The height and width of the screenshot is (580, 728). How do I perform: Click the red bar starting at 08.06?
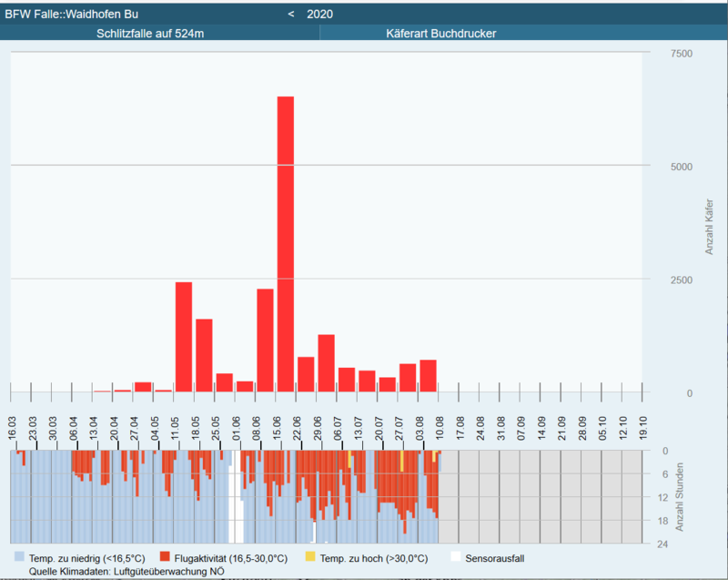pyautogui.click(x=265, y=340)
